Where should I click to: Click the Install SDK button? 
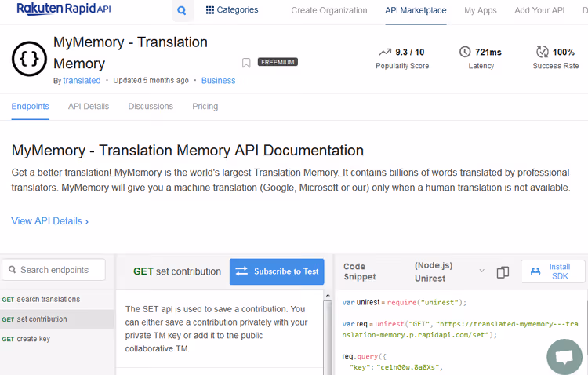553,271
